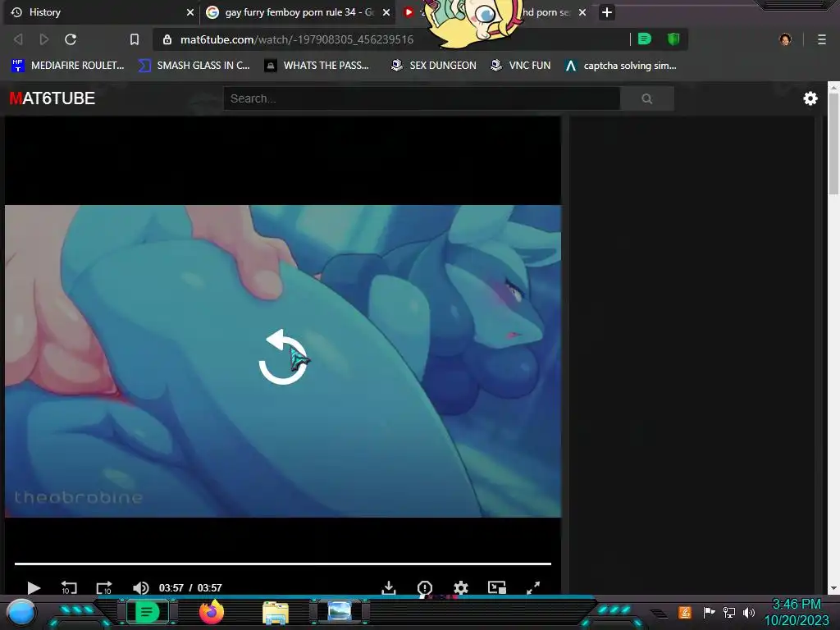The width and height of the screenshot is (840, 630).
Task: Close the History tab
Action: 190,11
